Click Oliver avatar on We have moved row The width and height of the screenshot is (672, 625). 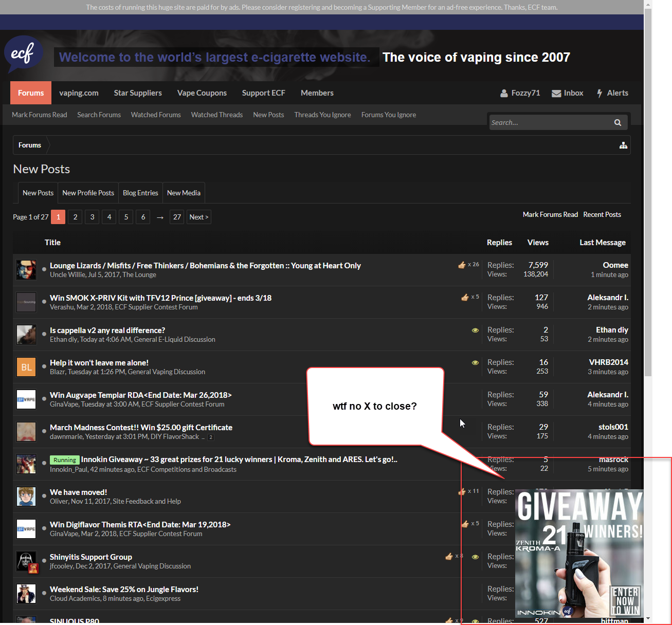pyautogui.click(x=26, y=497)
